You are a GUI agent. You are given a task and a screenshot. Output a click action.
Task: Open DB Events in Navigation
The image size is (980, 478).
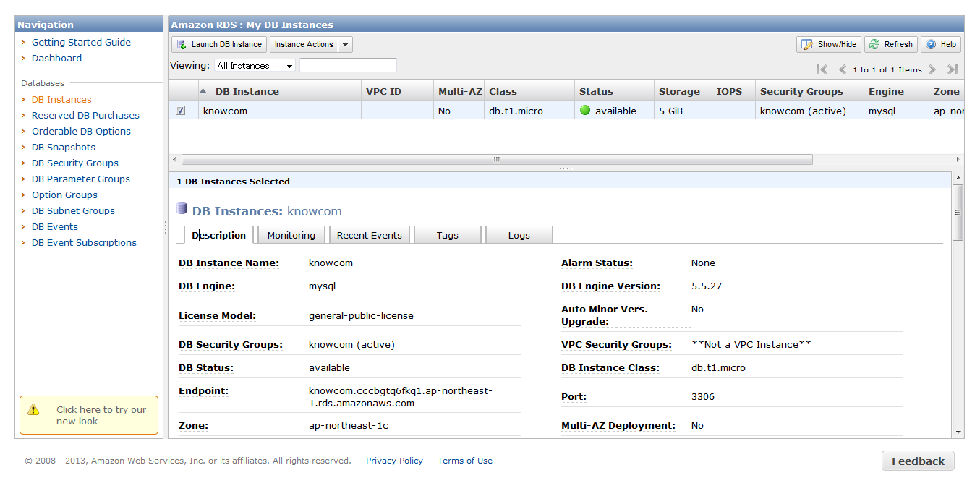(x=55, y=227)
